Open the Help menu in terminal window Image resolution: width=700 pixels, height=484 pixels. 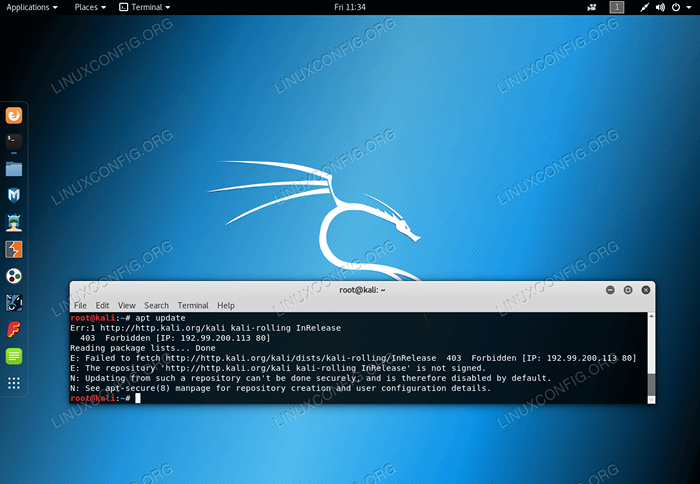[226, 305]
